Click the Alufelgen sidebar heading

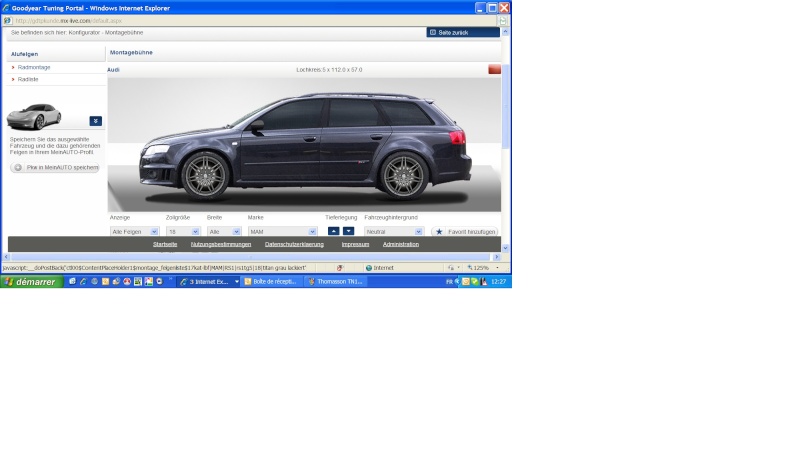(x=24, y=54)
